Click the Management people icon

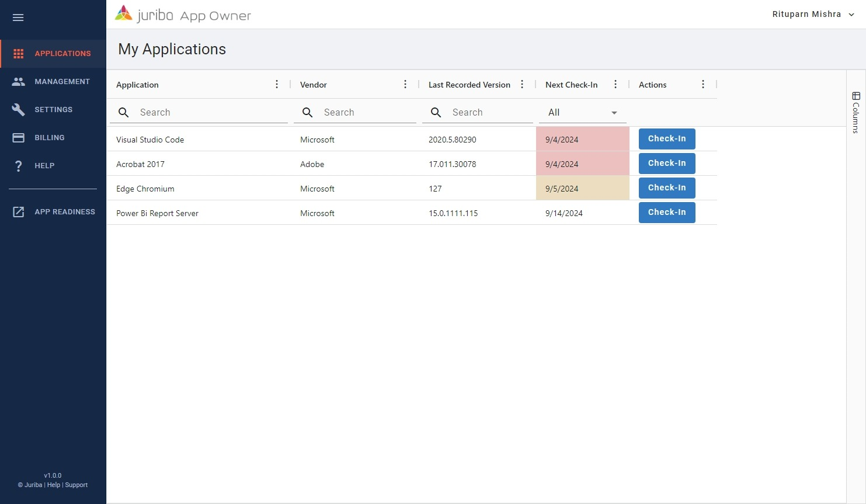coord(19,82)
